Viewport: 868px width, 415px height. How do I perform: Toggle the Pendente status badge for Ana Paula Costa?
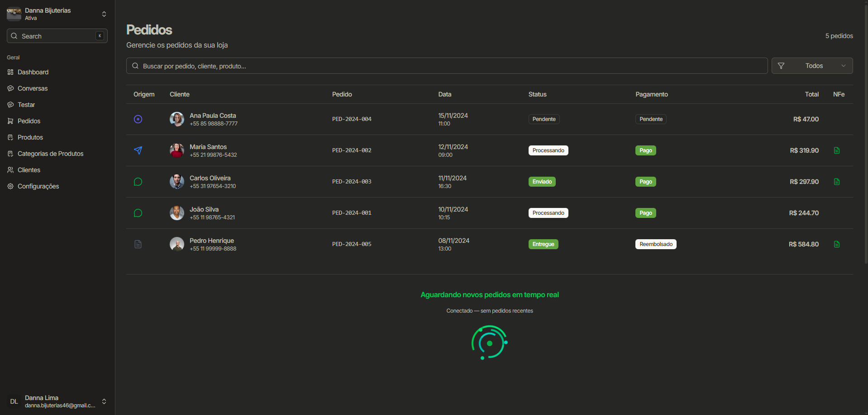(x=544, y=119)
